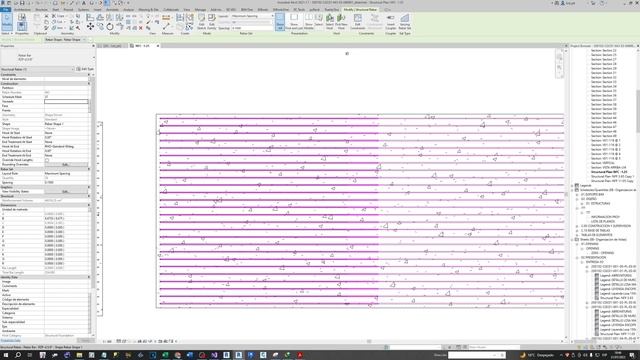Viewport: 640px width, 360px height.
Task: Select Section VERTICAL in Project Browser
Action: tap(603, 163)
